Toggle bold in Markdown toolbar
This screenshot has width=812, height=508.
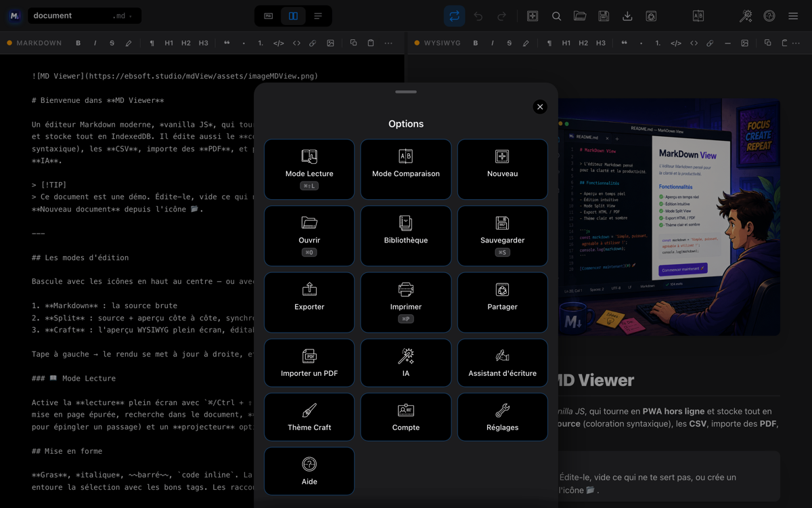(78, 43)
